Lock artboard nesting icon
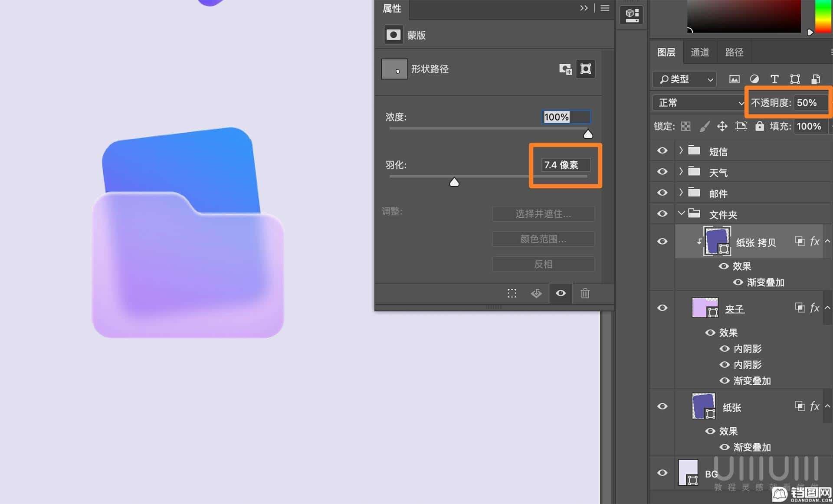833x504 pixels. 741,127
